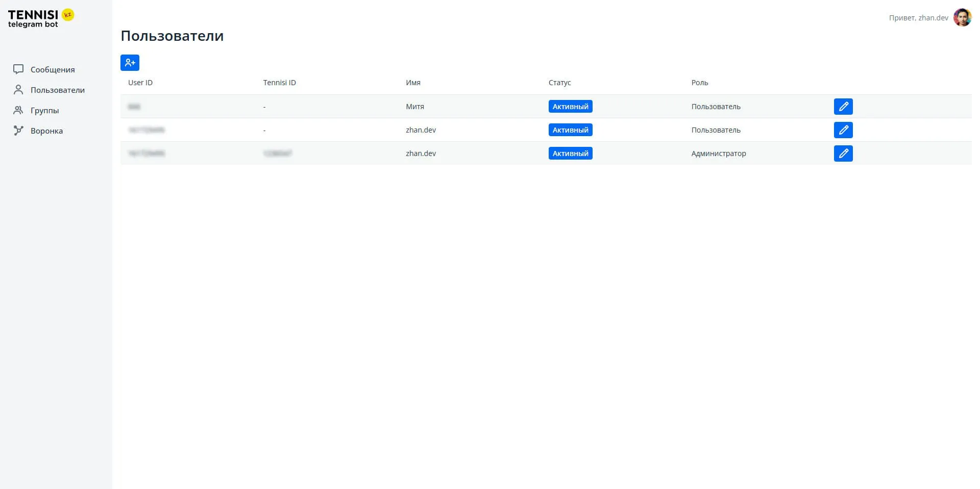Viewport: 980px width, 489px height.
Task: Click the Роль column header
Action: click(699, 83)
